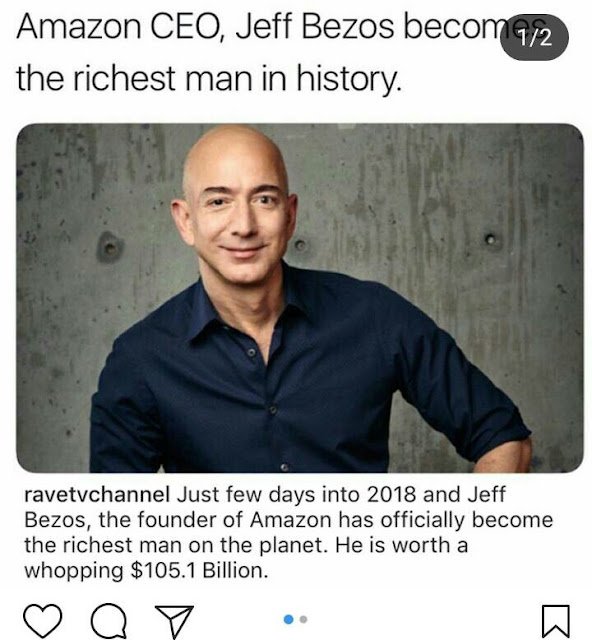Image resolution: width=592 pixels, height=640 pixels.
Task: Jump to the gray second carousel dot
Action: (x=303, y=619)
